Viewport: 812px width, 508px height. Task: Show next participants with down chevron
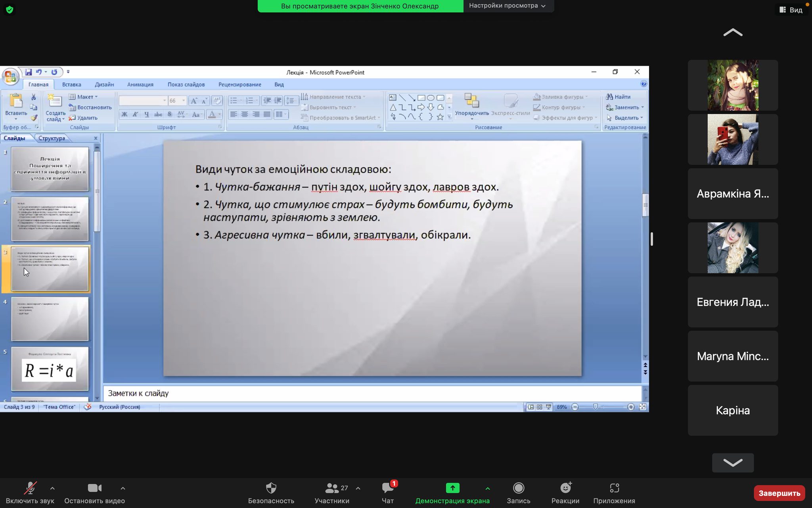coord(733,463)
